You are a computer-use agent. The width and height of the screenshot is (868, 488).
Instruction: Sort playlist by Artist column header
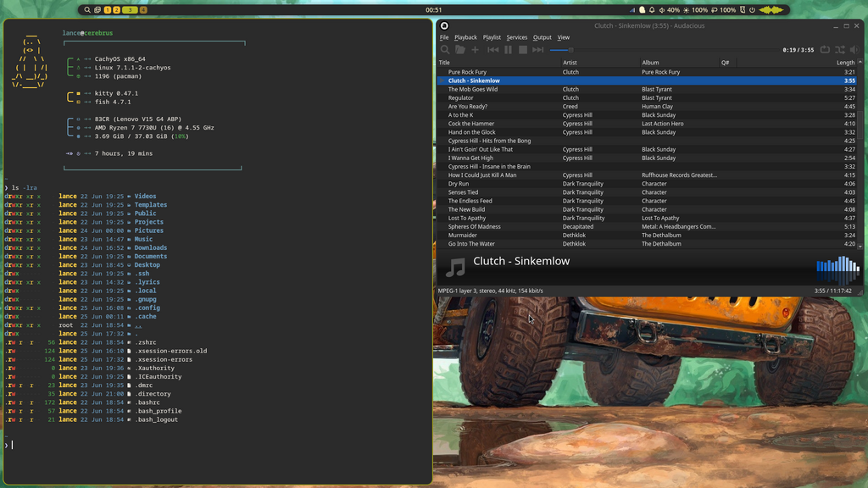600,63
